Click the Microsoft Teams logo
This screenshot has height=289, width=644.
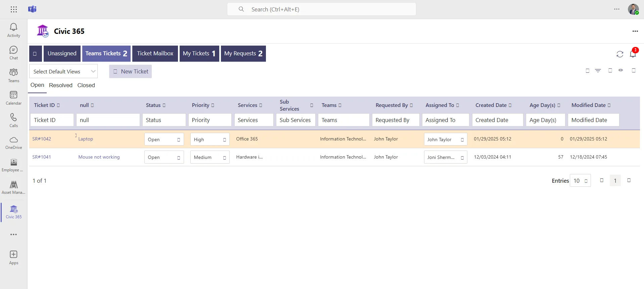(32, 9)
